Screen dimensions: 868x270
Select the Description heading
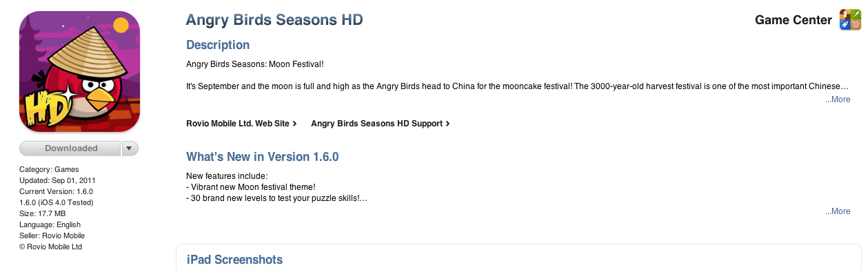click(x=218, y=45)
